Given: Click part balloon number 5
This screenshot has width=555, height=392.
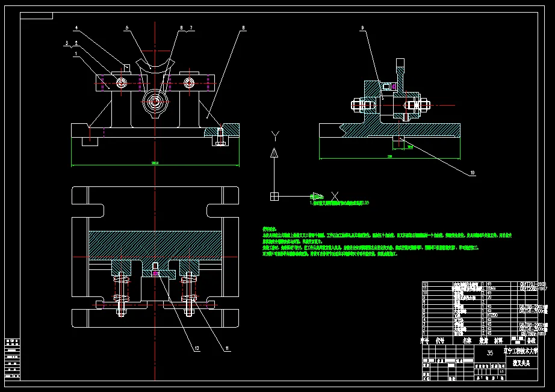Looking at the screenshot, I should tap(127, 28).
